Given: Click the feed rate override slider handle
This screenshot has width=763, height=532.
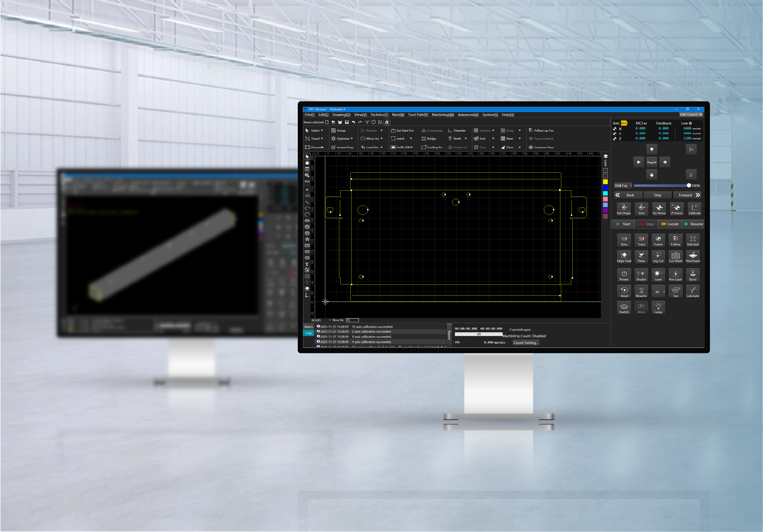Looking at the screenshot, I should pyautogui.click(x=689, y=186).
